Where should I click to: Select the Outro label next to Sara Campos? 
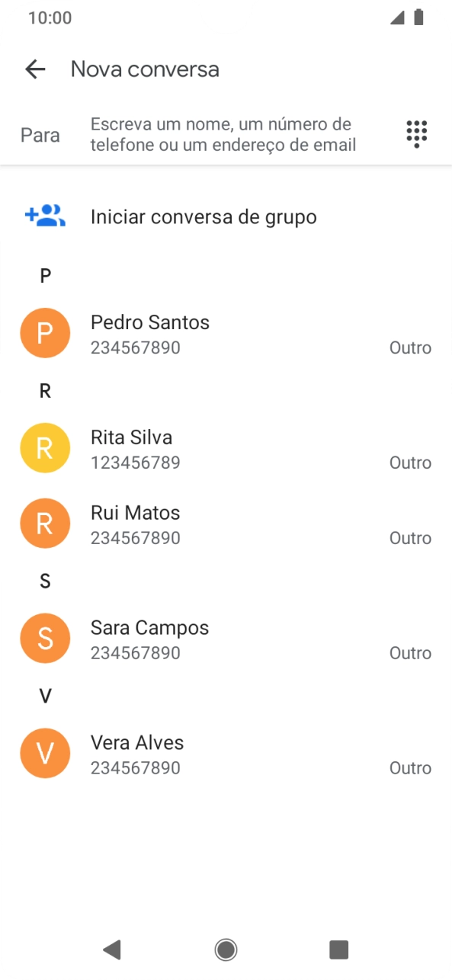tap(410, 652)
